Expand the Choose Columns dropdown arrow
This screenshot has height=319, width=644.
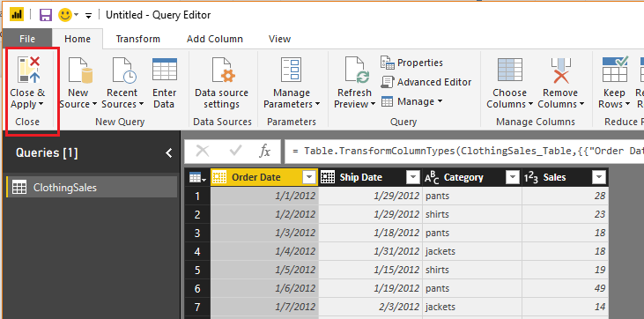pos(530,104)
